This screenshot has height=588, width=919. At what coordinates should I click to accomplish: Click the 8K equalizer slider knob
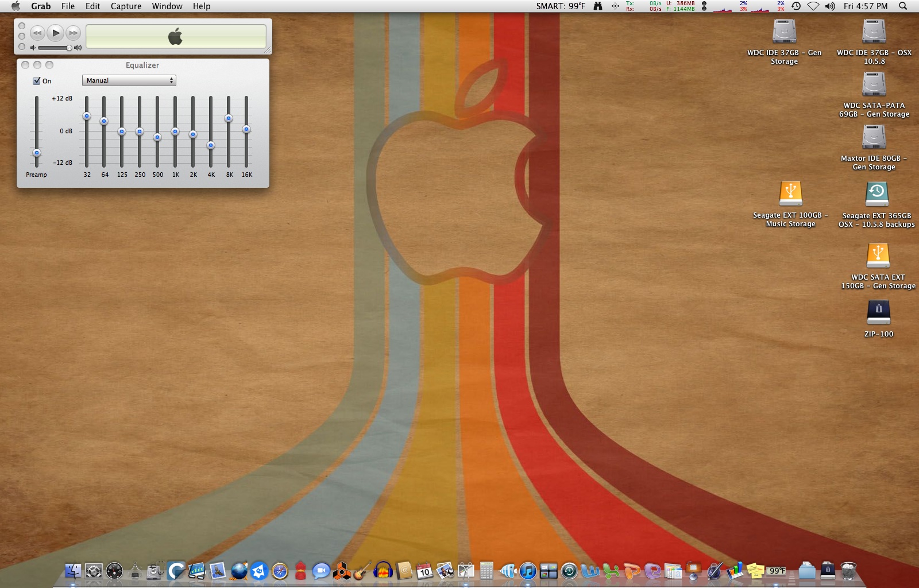click(229, 118)
